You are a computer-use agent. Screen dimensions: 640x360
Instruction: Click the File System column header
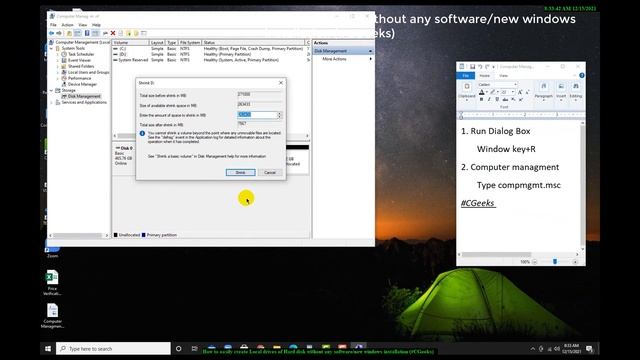[190, 42]
